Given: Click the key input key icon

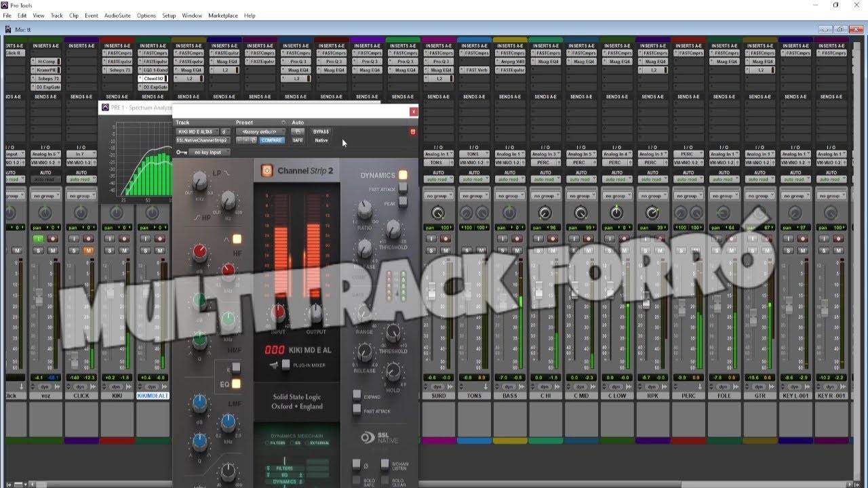Looking at the screenshot, I should (x=181, y=152).
